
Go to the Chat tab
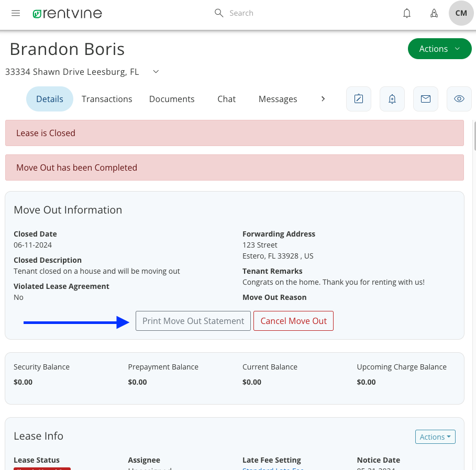227,99
